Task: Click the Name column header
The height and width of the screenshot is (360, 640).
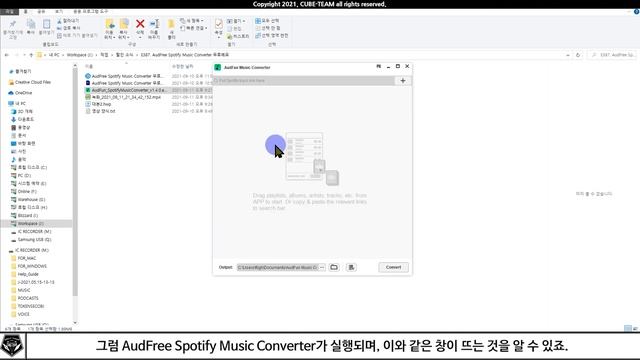Action: point(89,66)
